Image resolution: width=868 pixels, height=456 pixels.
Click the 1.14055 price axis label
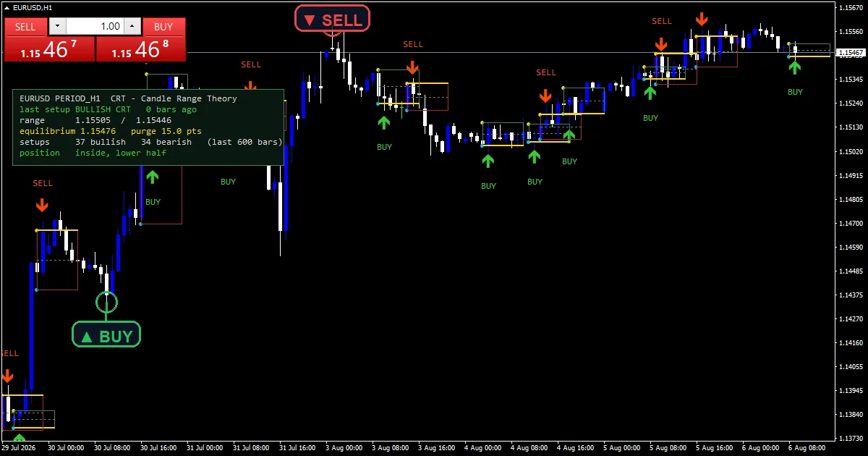[x=850, y=366]
